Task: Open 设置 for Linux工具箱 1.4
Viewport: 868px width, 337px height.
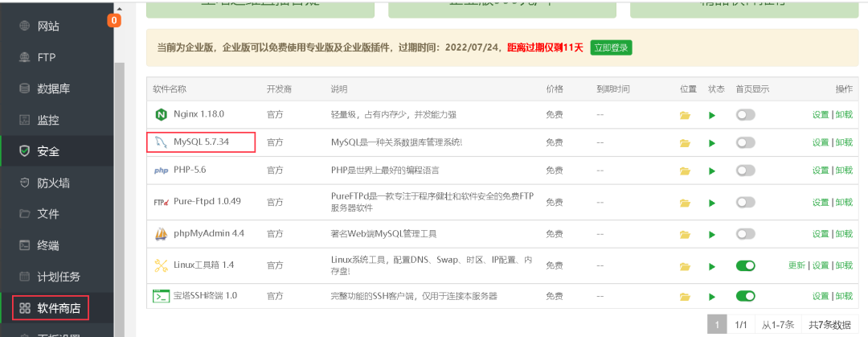Action: 821,265
